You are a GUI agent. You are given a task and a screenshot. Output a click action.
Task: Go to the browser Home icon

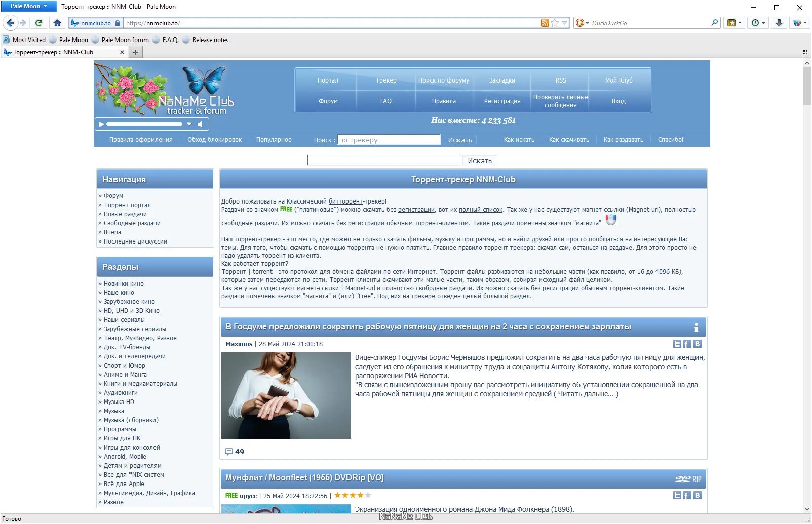57,23
